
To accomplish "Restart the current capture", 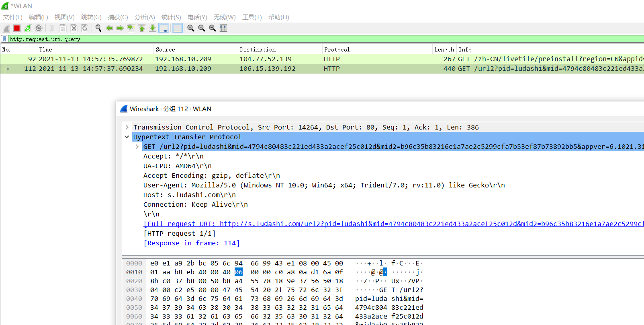I will 28,28.
